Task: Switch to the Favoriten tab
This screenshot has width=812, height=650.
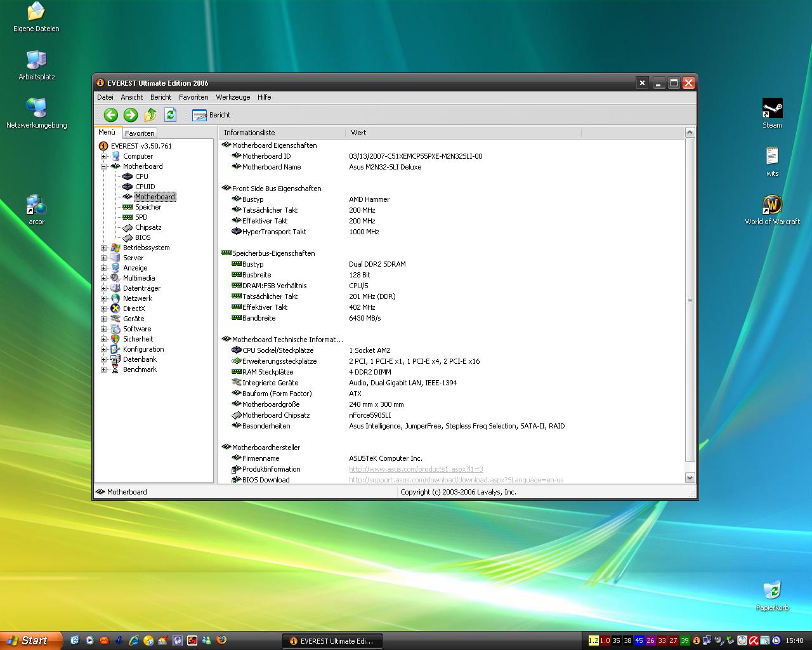Action: [140, 133]
